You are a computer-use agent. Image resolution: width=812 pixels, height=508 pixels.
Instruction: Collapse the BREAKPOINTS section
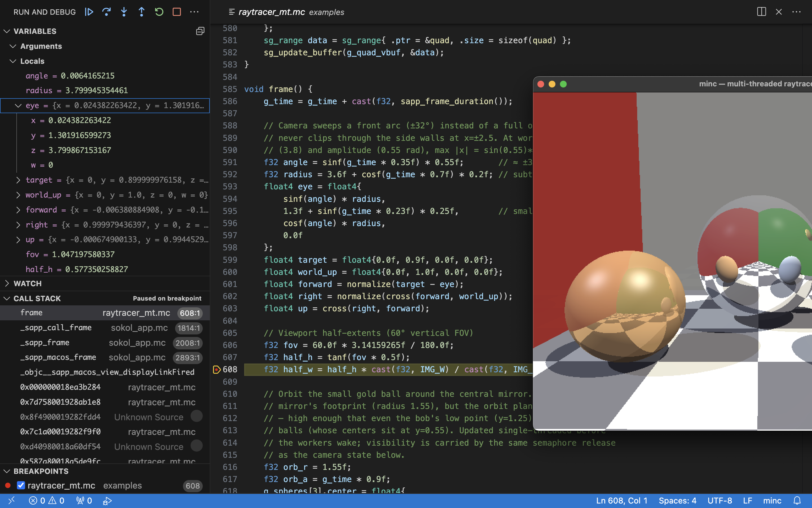[x=7, y=471]
